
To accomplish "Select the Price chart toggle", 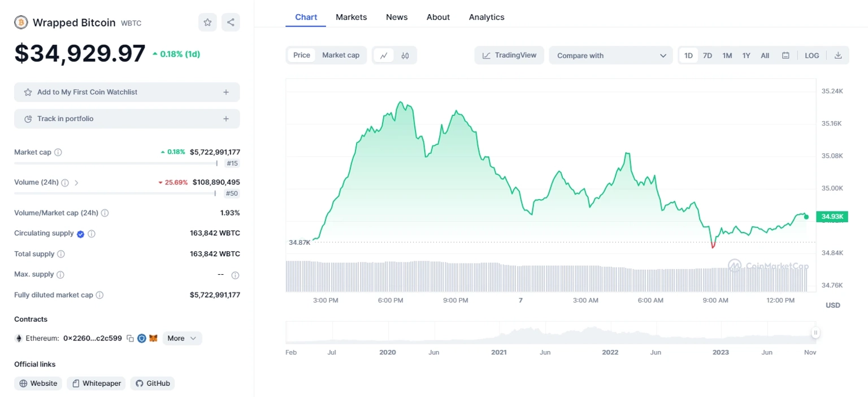I will [302, 55].
